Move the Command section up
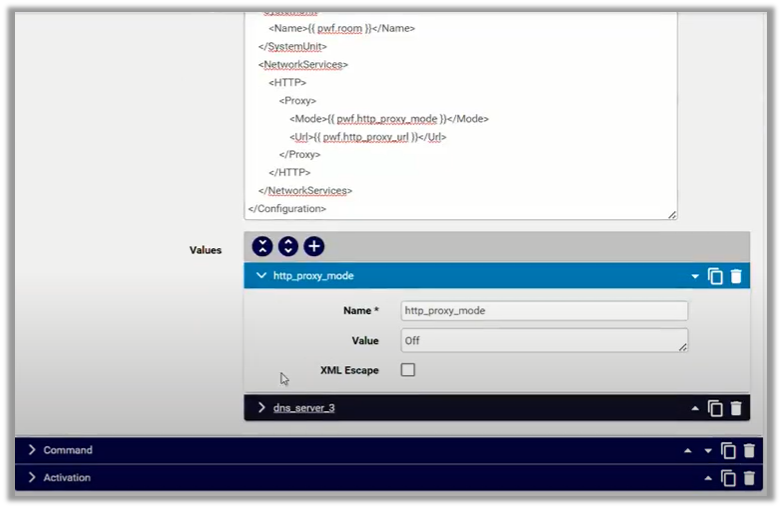 point(688,451)
